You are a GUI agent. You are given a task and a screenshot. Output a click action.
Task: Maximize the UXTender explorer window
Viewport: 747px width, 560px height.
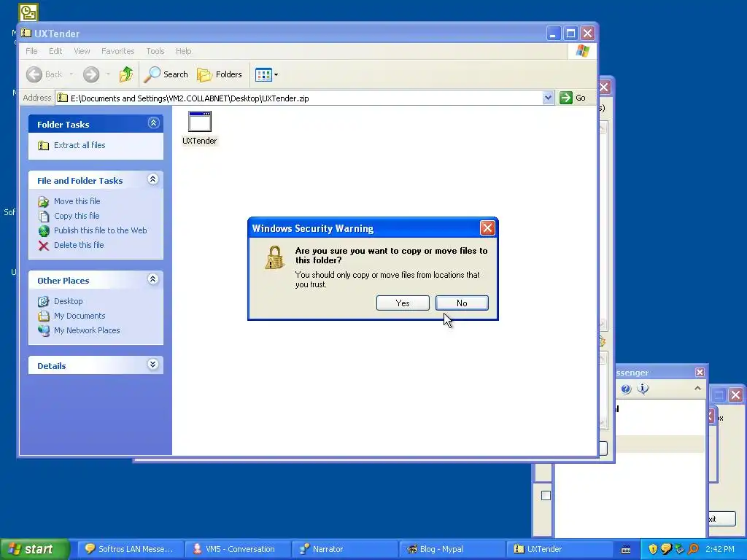coord(570,34)
